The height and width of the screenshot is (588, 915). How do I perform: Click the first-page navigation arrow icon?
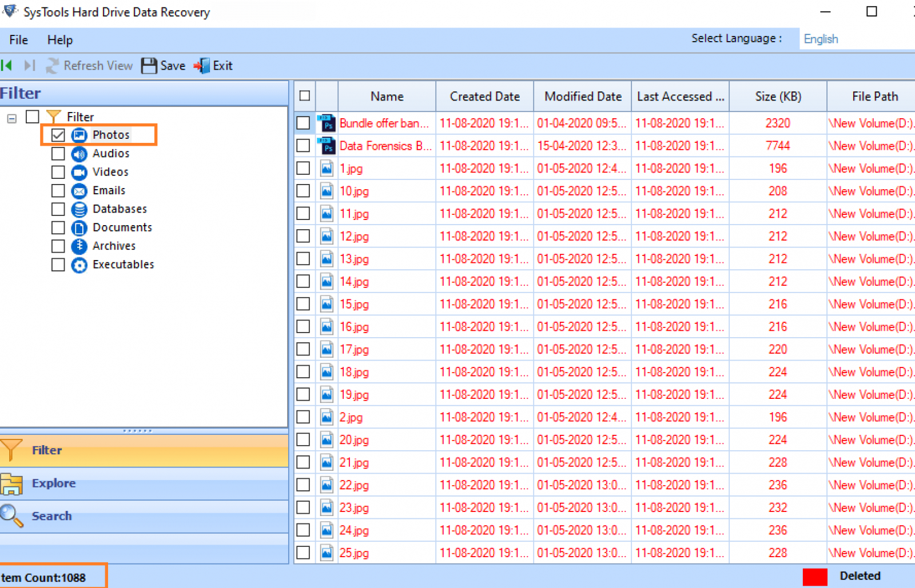coord(7,66)
